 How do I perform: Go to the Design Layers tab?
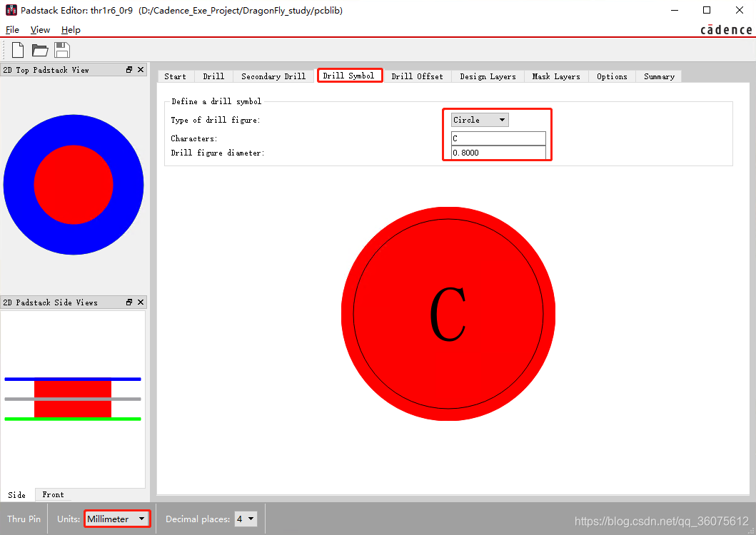(x=488, y=76)
